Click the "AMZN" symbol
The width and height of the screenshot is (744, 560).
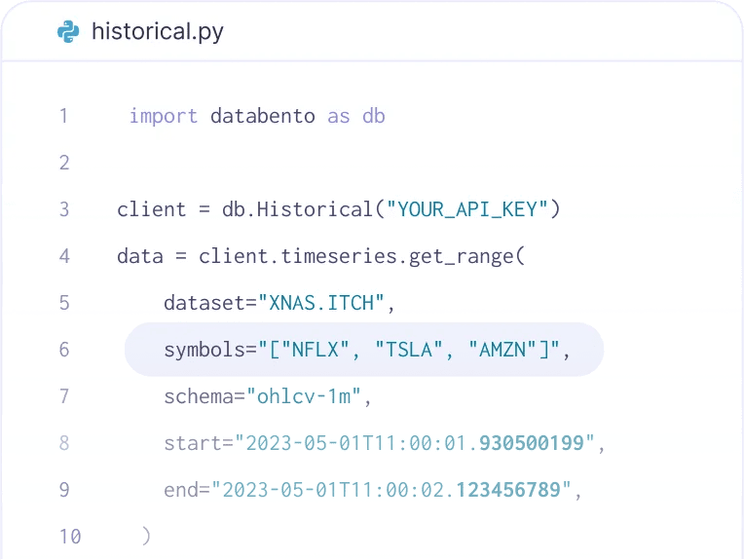point(502,350)
